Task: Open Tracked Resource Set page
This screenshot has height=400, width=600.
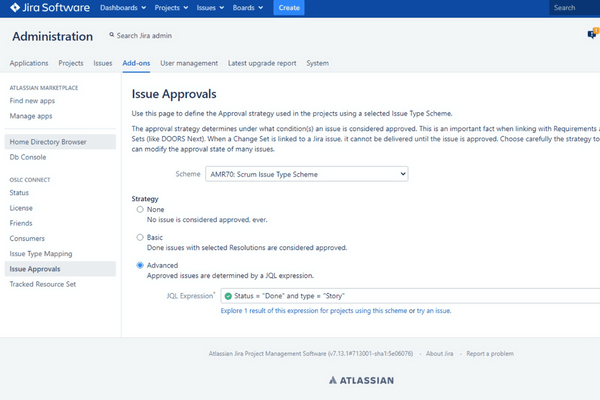Action: click(43, 284)
